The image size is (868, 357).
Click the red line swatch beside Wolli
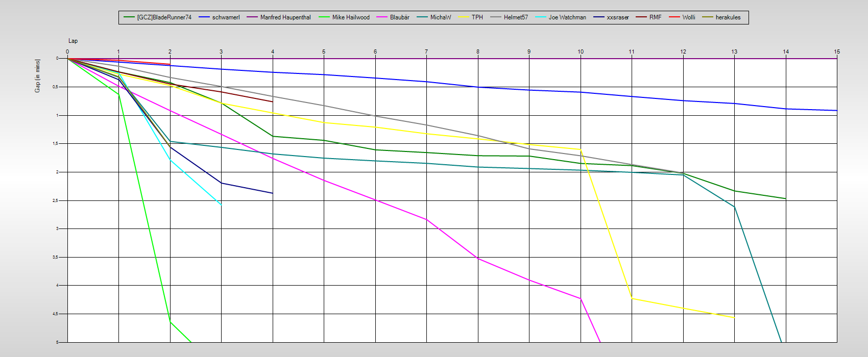[674, 17]
